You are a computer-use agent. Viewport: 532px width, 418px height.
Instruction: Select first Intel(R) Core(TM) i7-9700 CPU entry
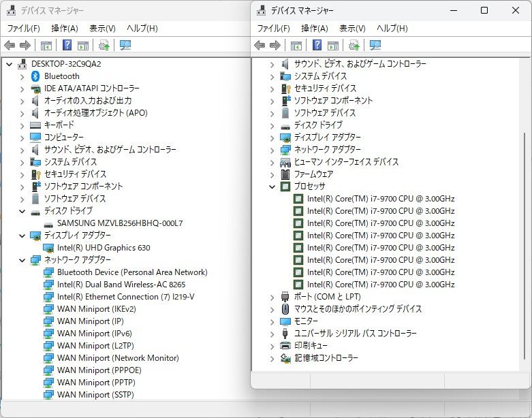pyautogui.click(x=381, y=199)
